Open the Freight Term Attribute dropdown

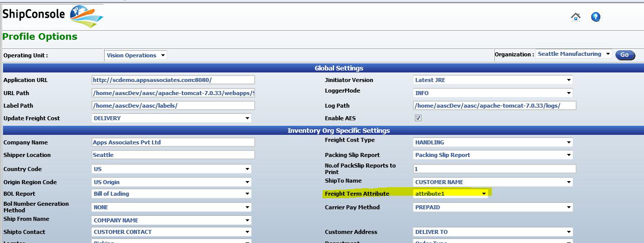pos(451,193)
